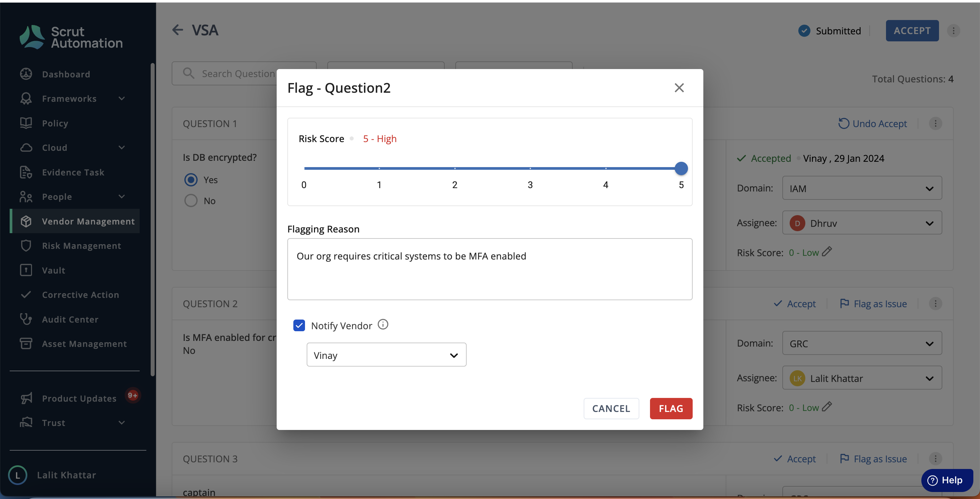
Task: Click the Notify Vendor info icon
Action: pos(383,325)
